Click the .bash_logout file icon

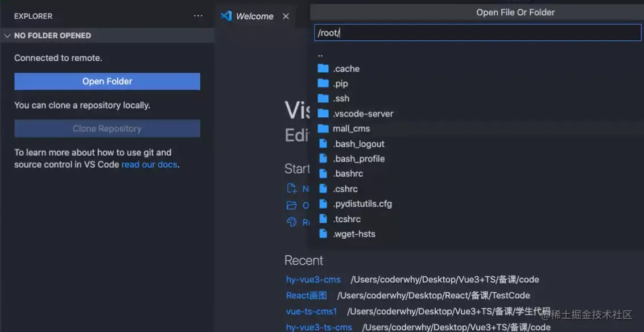[324, 144]
